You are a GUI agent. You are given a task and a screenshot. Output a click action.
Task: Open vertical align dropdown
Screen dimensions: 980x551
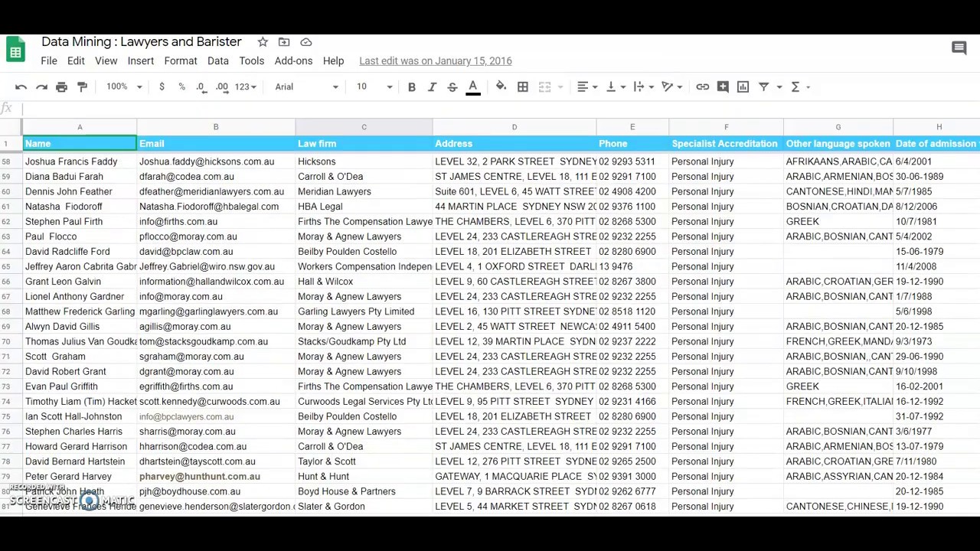pyautogui.click(x=615, y=86)
